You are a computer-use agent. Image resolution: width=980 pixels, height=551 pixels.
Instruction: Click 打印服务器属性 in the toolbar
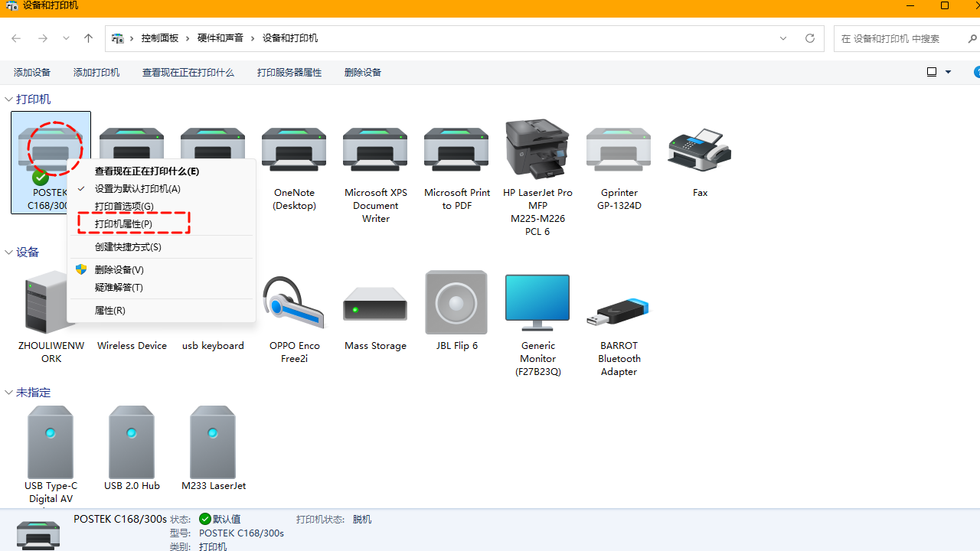point(289,73)
